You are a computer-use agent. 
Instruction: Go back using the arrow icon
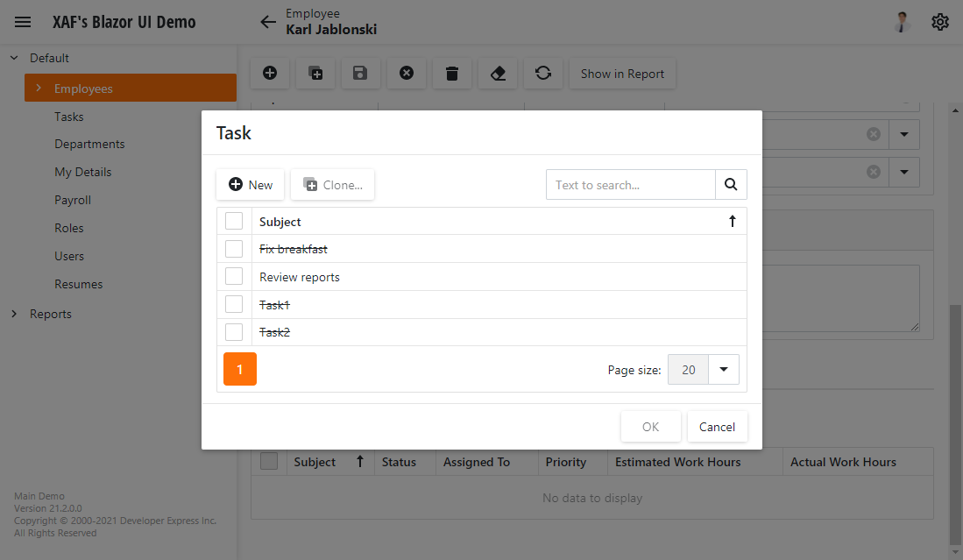(268, 22)
